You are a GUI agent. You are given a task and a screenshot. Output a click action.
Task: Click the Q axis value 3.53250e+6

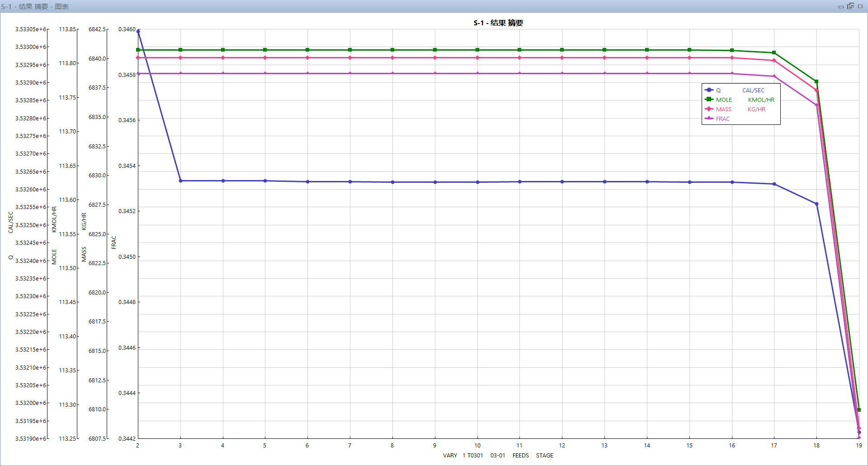click(31, 225)
